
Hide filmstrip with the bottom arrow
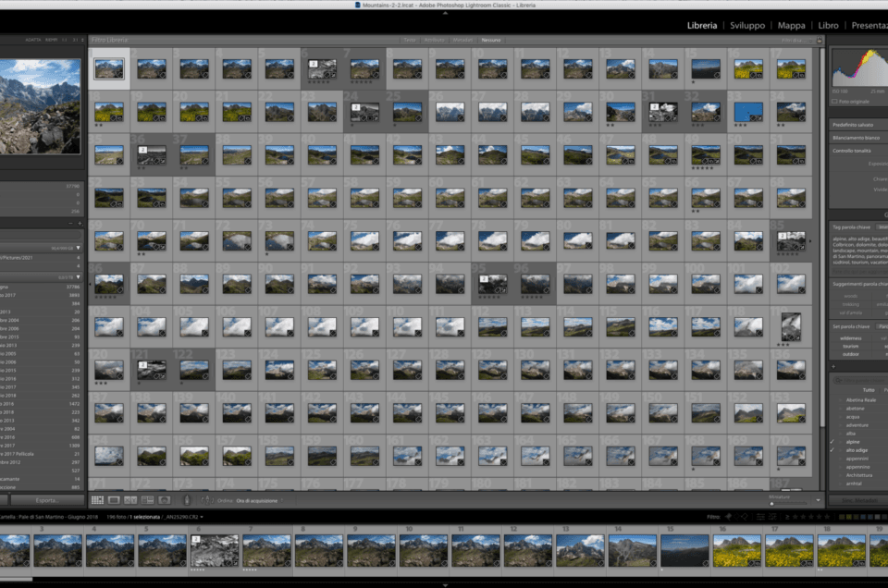point(445,585)
